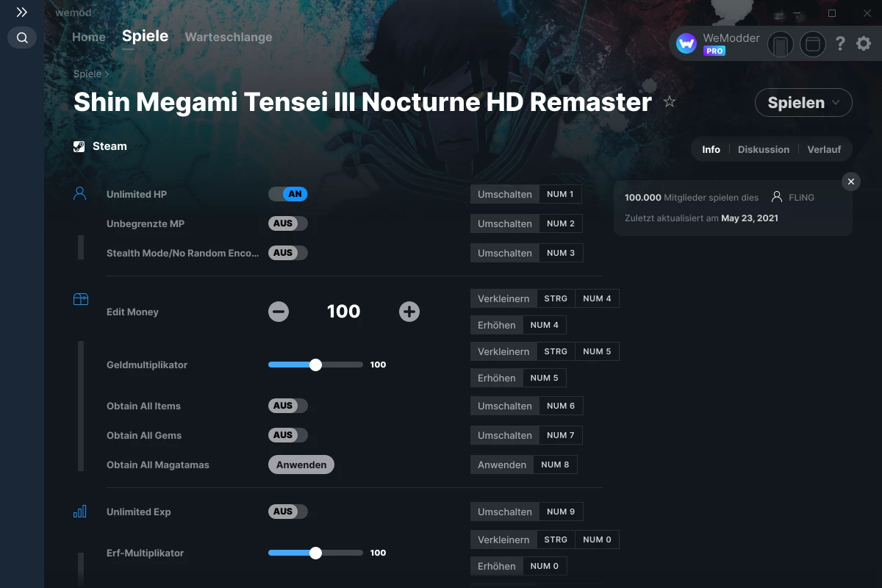This screenshot has width=882, height=588.
Task: Open the treasure chest inventory category icon
Action: coord(81,299)
